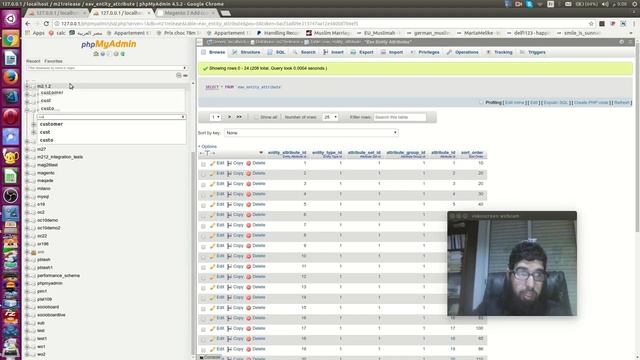Screen dimensions: 640x360
Task: Click the Copy icon in row 3
Action: tap(229, 184)
